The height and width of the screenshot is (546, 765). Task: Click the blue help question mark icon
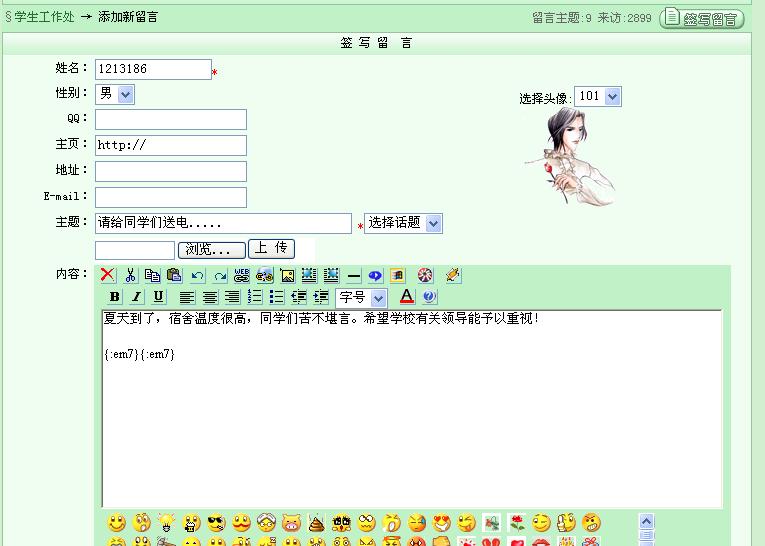pos(429,297)
